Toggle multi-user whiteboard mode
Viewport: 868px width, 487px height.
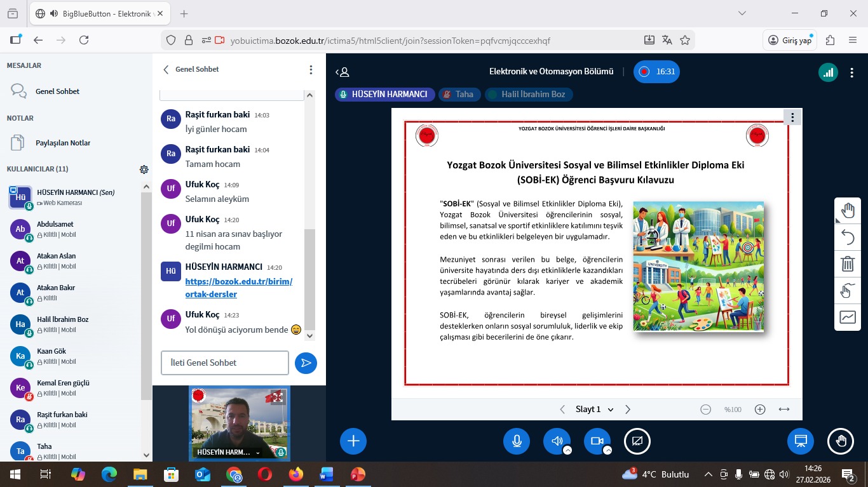848,291
